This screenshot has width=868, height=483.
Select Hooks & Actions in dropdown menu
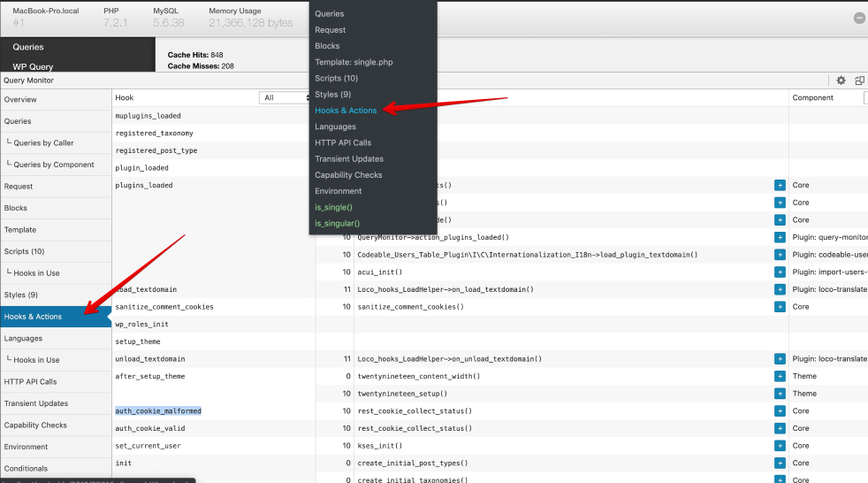346,111
